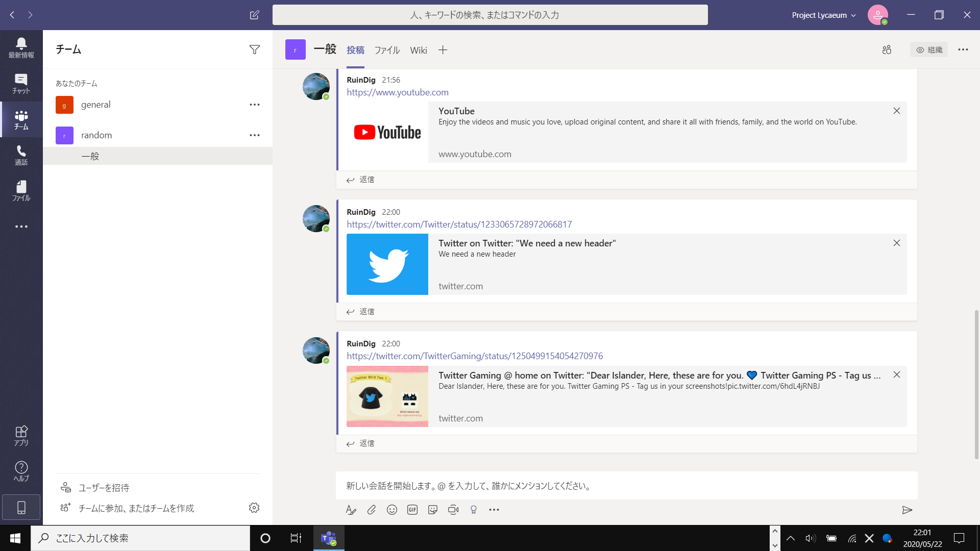
Task: Switch to the Wiki tab
Action: pyautogui.click(x=418, y=50)
